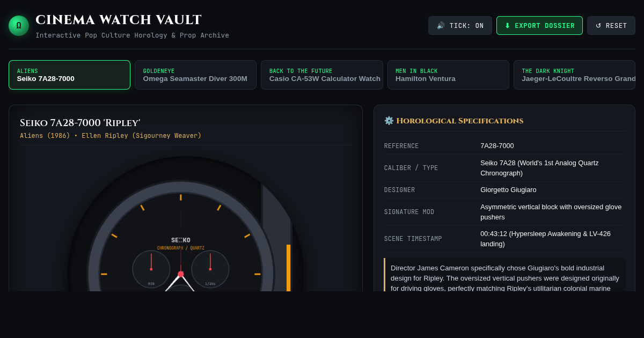Click the Caliber / Type label
Screen dimensions: 644x338
411,168
